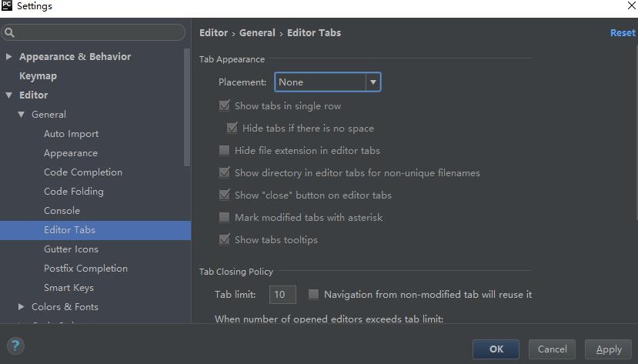Screen dimensions: 638x364
Task: Enable Hide file extension in editor tabs
Action: pyautogui.click(x=225, y=151)
